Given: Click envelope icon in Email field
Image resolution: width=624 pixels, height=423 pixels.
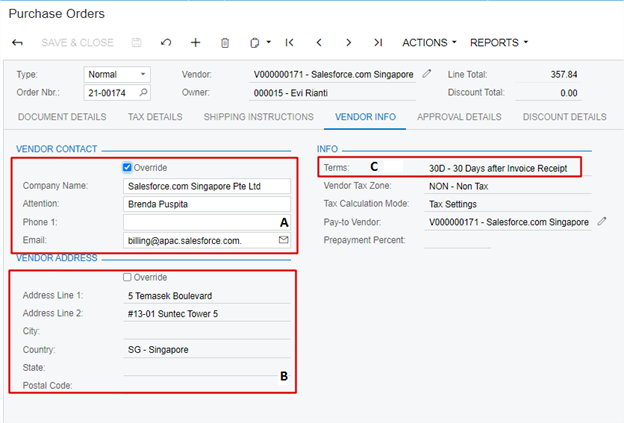Looking at the screenshot, I should tap(283, 240).
